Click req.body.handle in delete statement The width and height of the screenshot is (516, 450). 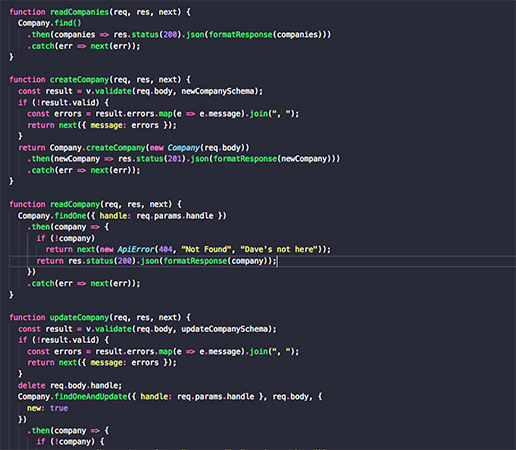tap(84, 386)
